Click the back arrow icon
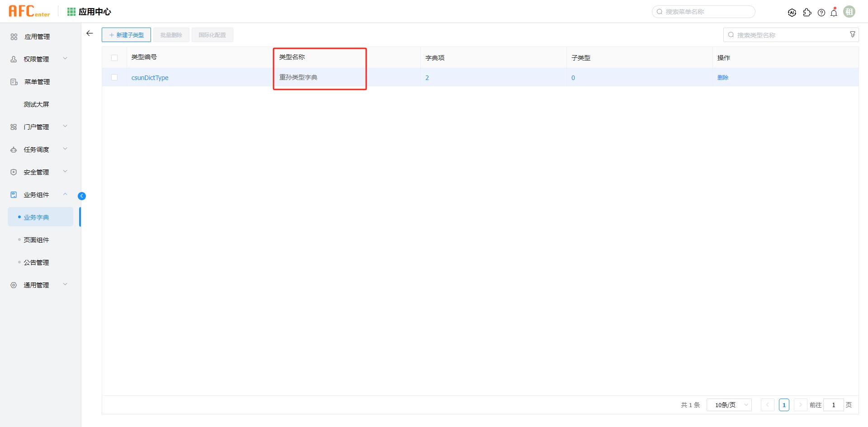The width and height of the screenshot is (868, 427). coord(90,33)
